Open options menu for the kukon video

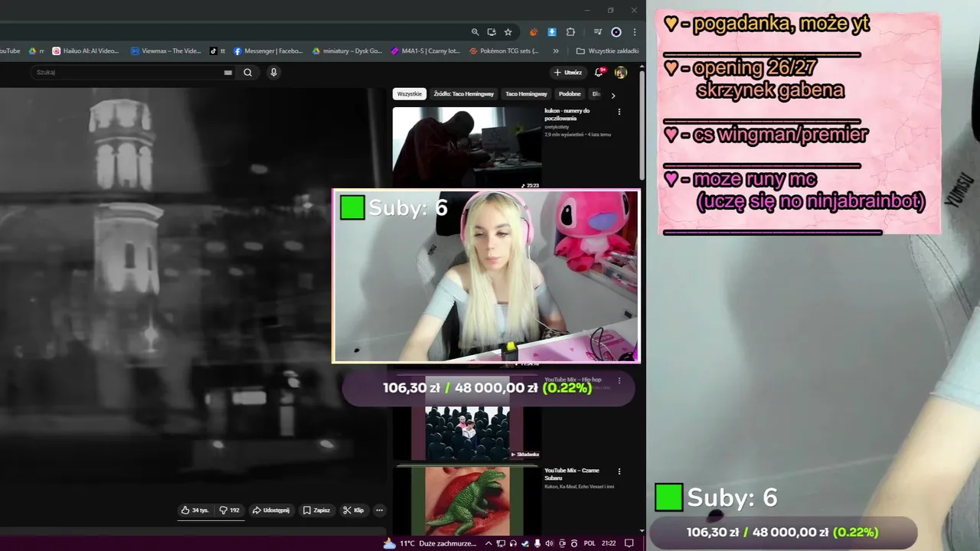coord(619,112)
